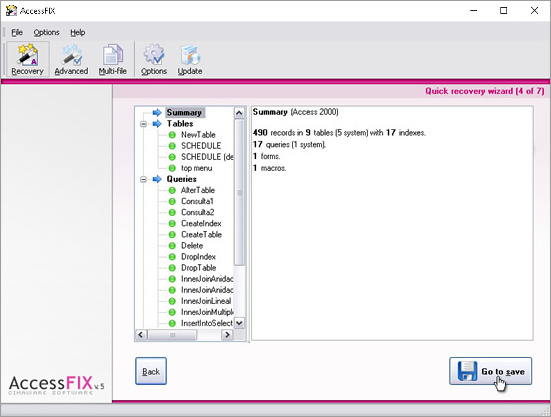Select the DropIndex query
The image size is (551, 417).
point(199,257)
